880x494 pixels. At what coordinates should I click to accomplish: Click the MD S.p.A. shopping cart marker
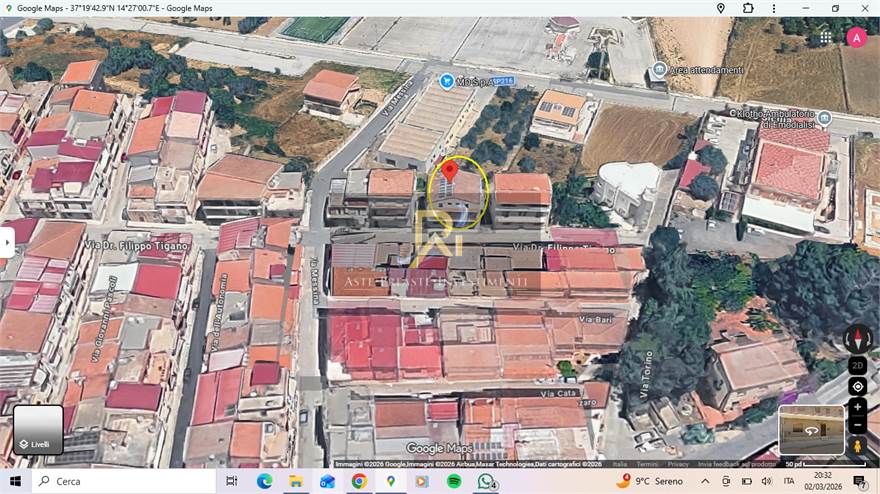tap(447, 80)
